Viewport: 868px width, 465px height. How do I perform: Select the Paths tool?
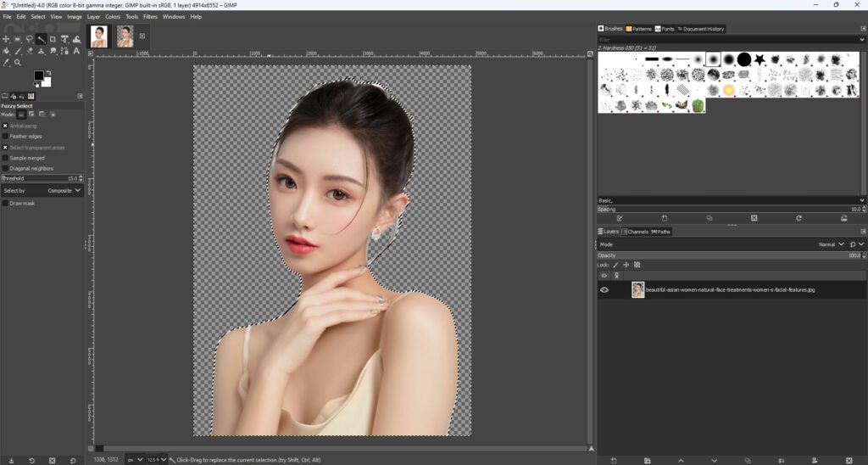(64, 51)
